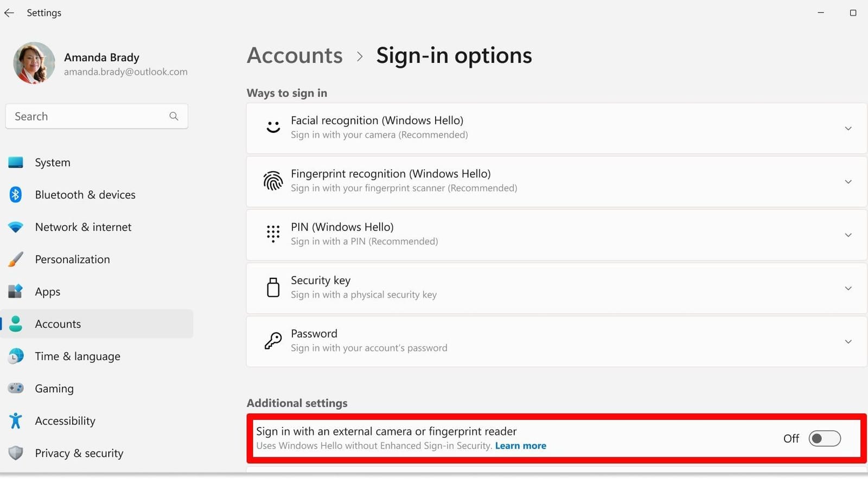Screen dimensions: 868x479
Task: Click the Accessibility figure icon
Action: point(16,420)
